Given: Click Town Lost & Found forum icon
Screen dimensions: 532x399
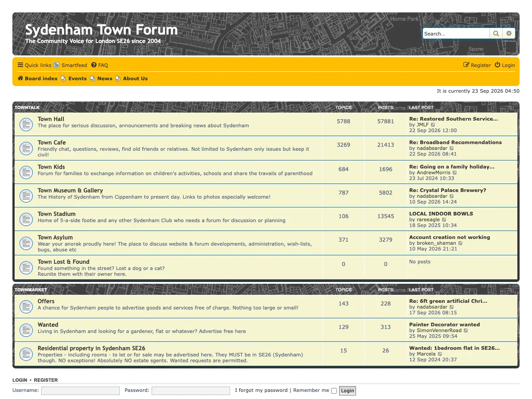Looking at the screenshot, I should click(x=26, y=267).
